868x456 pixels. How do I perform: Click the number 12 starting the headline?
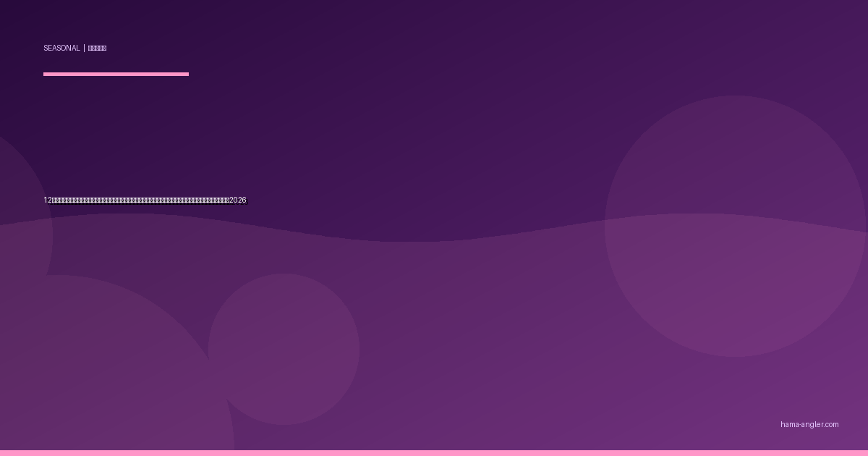(47, 200)
